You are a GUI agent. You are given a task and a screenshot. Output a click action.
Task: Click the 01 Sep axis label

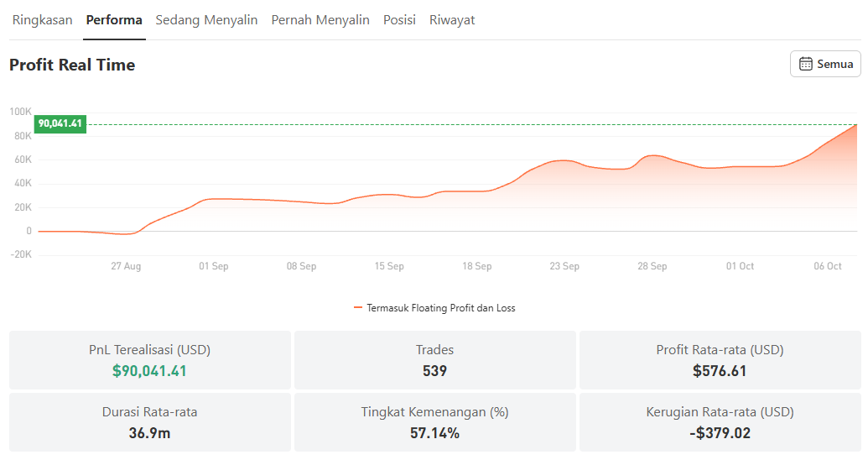[x=214, y=266]
